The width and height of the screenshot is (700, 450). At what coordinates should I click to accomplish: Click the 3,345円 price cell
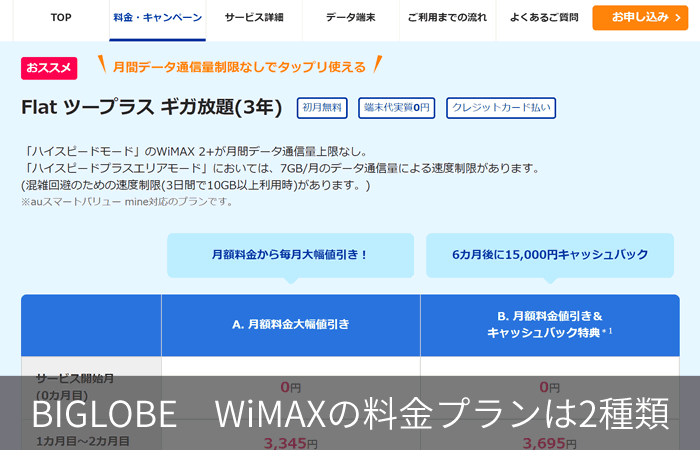(291, 443)
